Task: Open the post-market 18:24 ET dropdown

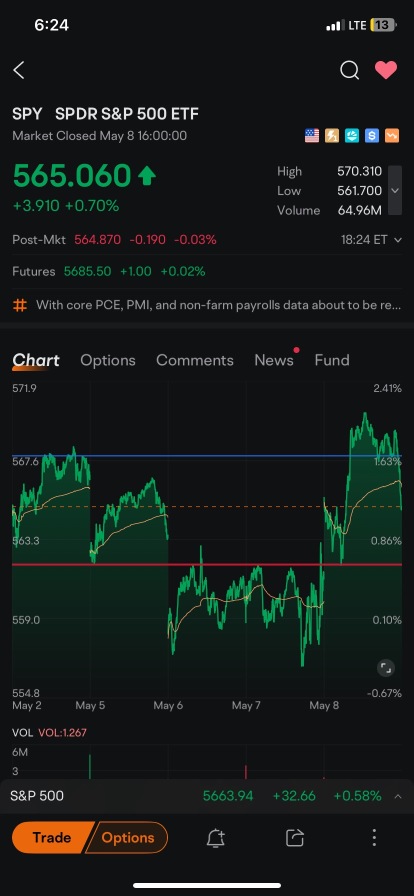Action: (371, 240)
